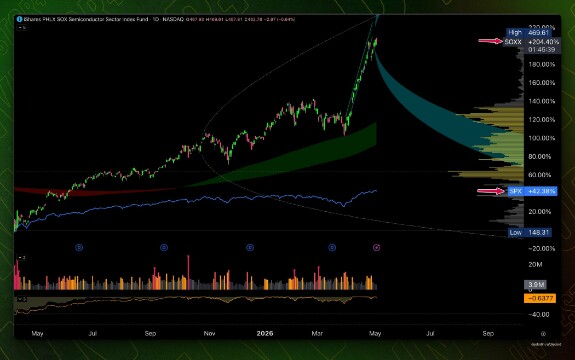Screen dimensions: 575x360
Task: Click the orange -0.6377 indicator value label
Action: tap(540, 298)
